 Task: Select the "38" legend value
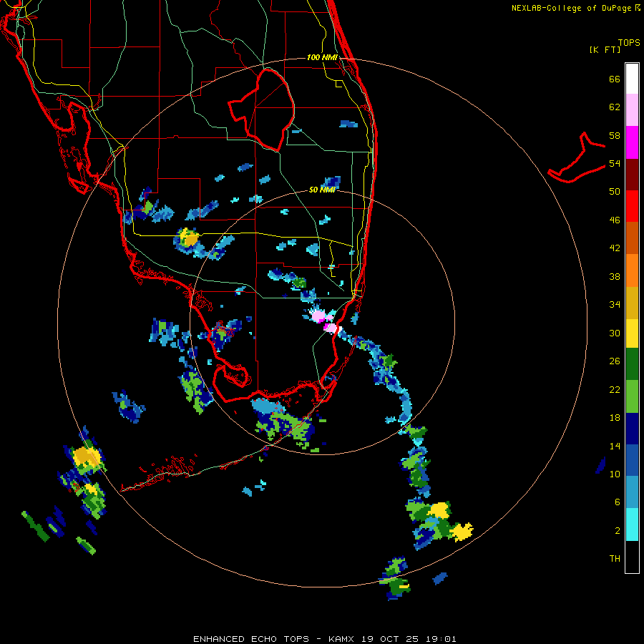point(615,276)
